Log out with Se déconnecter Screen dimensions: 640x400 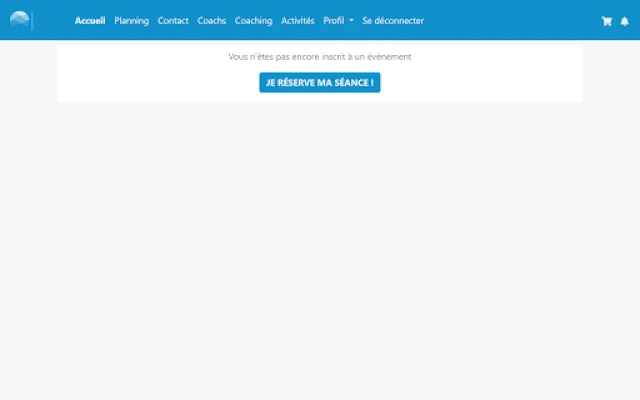coord(392,21)
